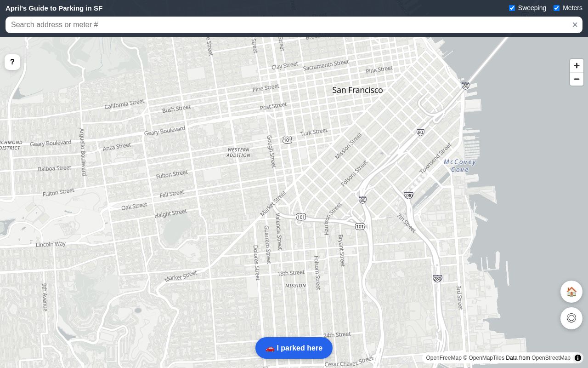
Task: Click the 18th Street label
Action: click(x=291, y=273)
